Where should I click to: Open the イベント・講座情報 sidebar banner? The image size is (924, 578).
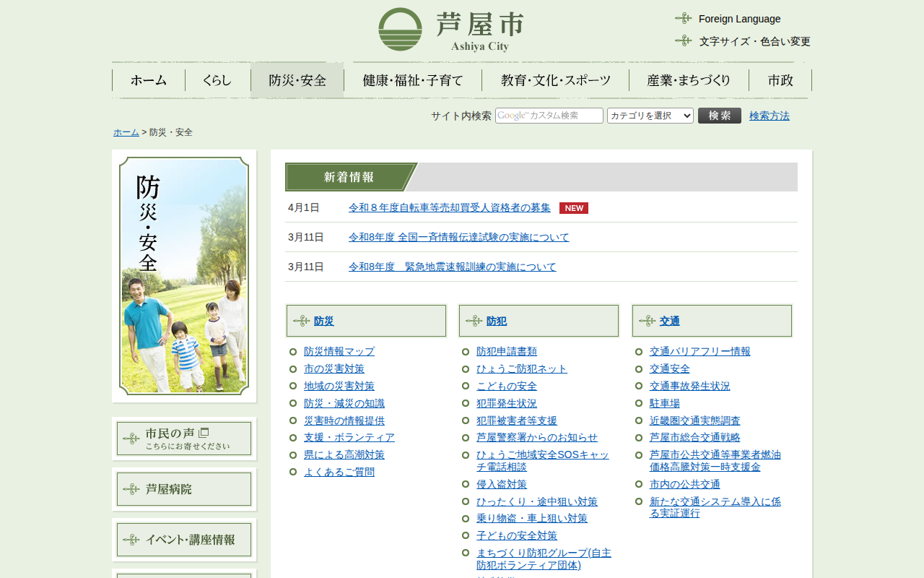184,540
